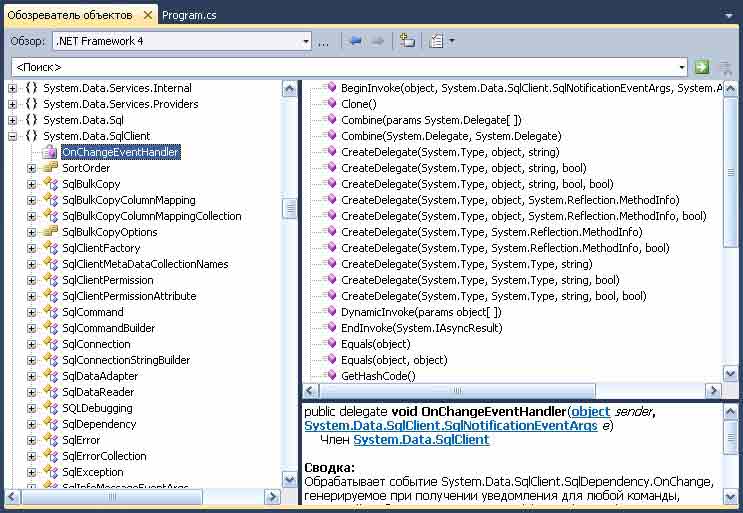Click the tree pane vertical scroll thumb

click(x=289, y=208)
